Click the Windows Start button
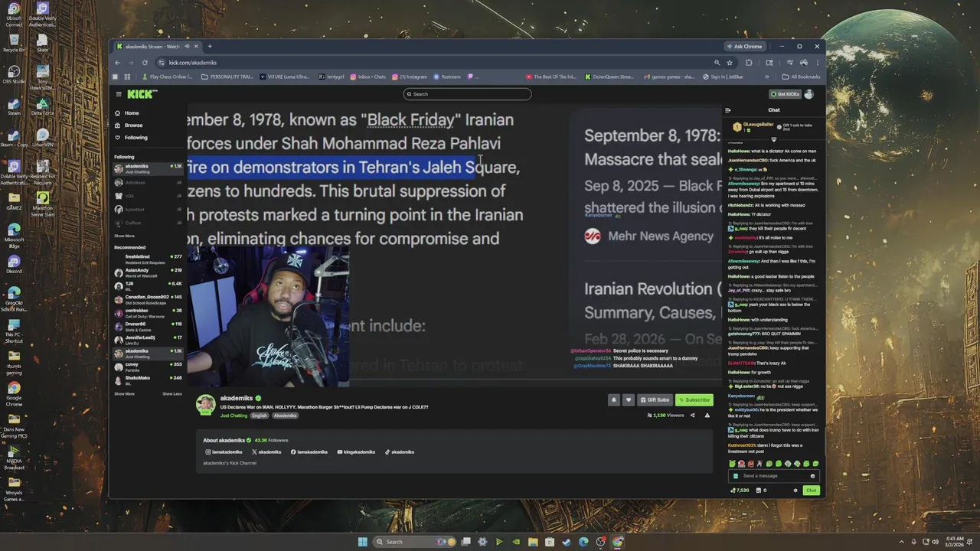 pos(363,542)
